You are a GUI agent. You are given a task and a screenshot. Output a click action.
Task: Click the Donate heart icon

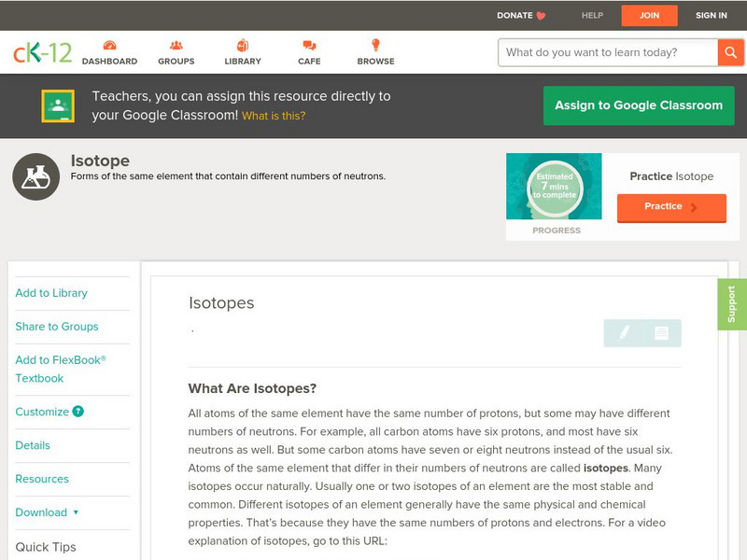541,16
